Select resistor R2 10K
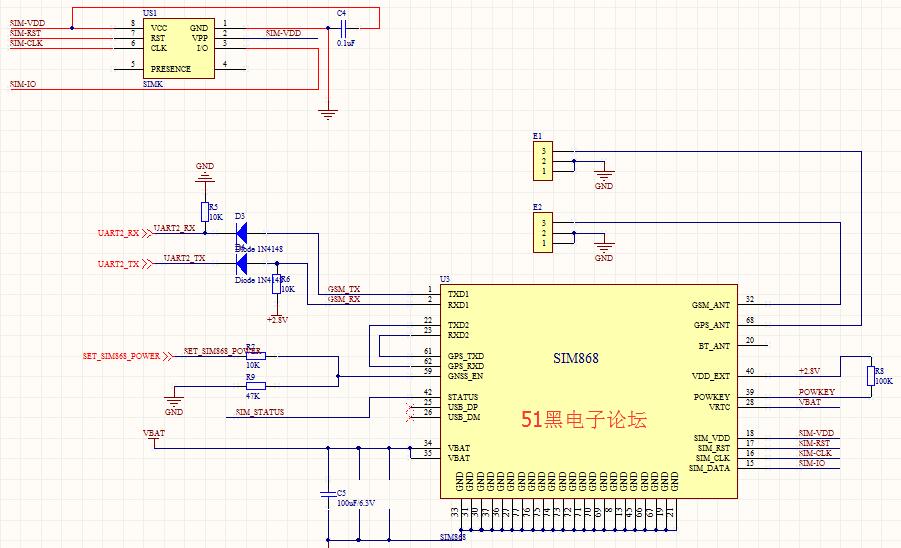The height and width of the screenshot is (548, 901). pyautogui.click(x=256, y=356)
